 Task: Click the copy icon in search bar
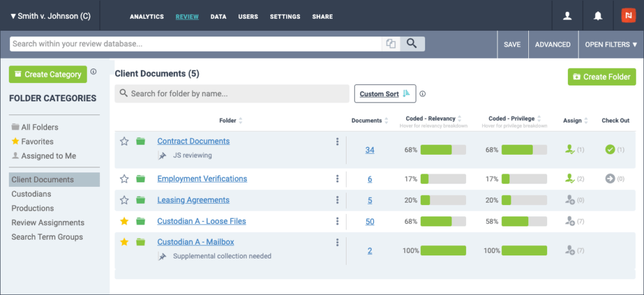point(391,44)
